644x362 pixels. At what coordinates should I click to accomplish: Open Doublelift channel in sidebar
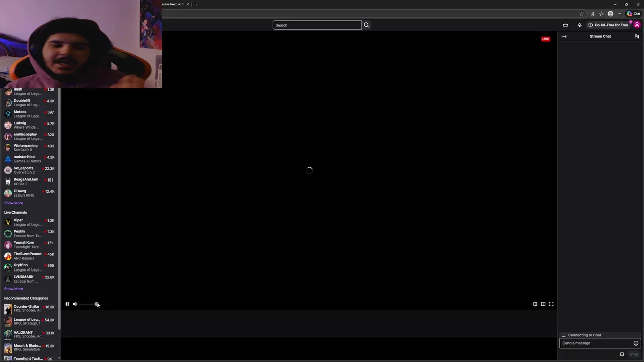[30, 103]
